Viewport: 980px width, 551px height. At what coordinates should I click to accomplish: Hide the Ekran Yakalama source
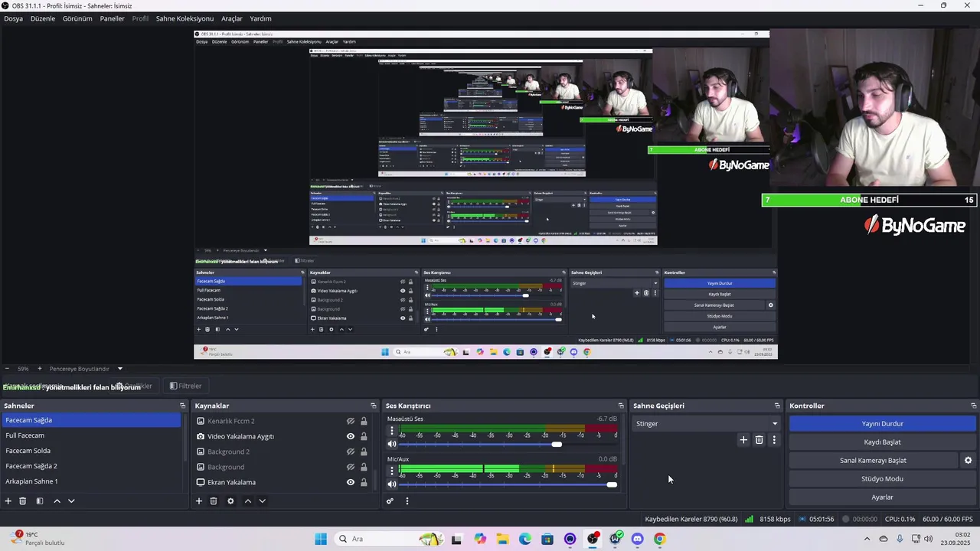[x=351, y=482]
